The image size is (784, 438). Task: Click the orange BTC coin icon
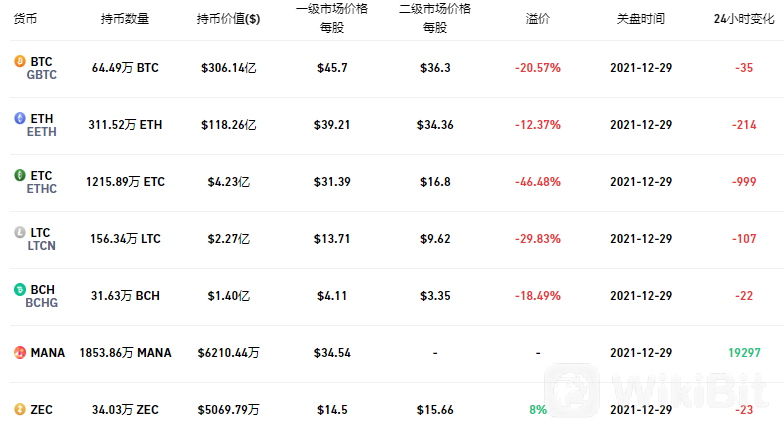click(x=20, y=61)
